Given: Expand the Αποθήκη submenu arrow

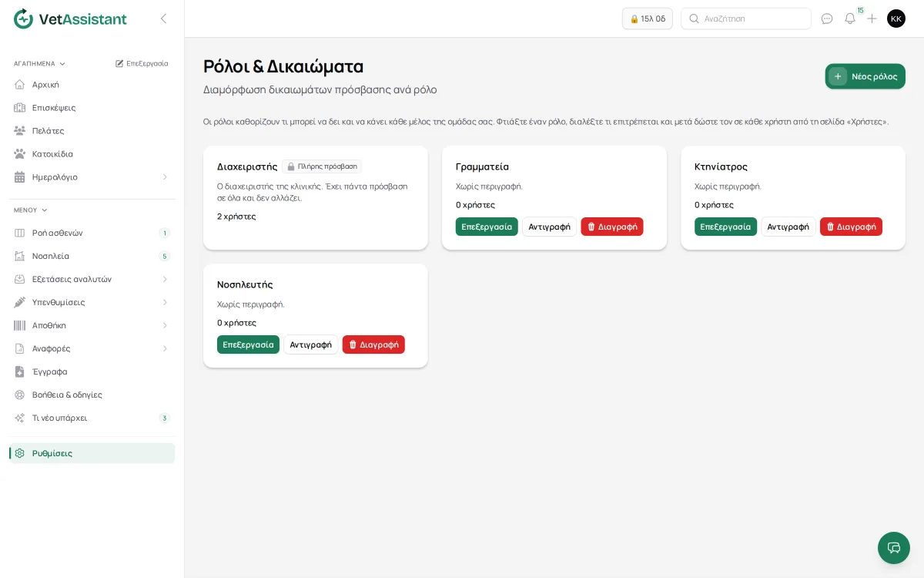Looking at the screenshot, I should click(165, 325).
